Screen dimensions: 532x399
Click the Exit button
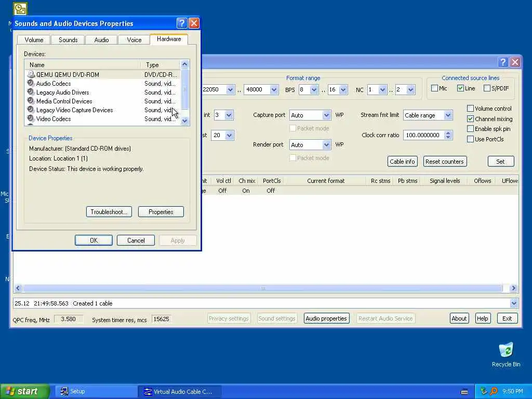(x=507, y=318)
